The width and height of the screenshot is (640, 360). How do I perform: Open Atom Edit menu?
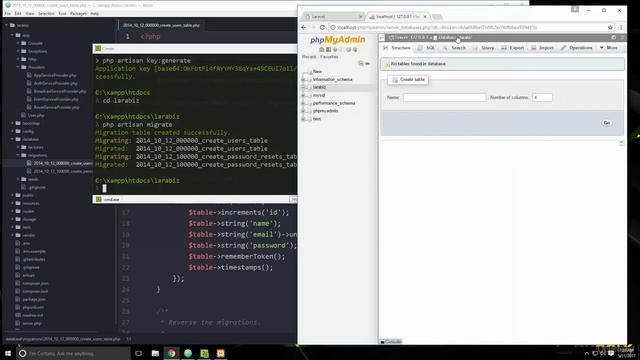(x=18, y=13)
